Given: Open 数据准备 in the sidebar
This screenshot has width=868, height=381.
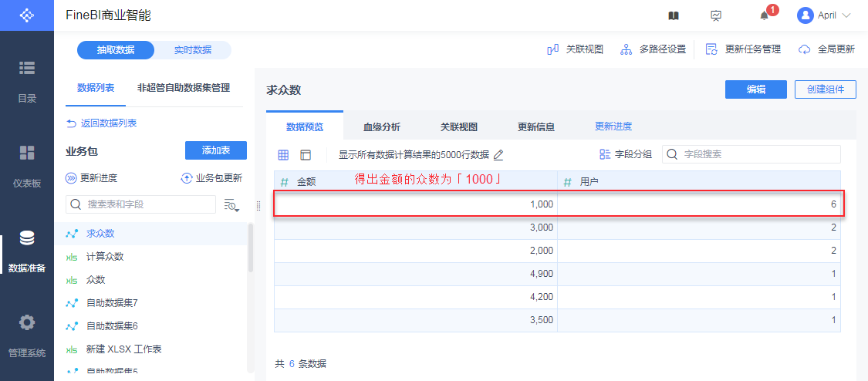Looking at the screenshot, I should [27, 251].
